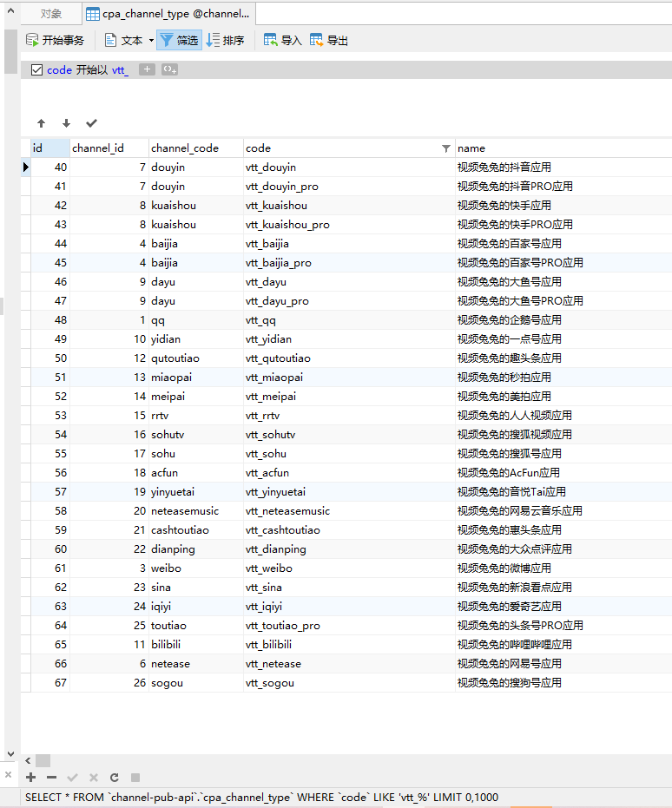Move filter condition down with down arrow
672x808 pixels.
click(x=66, y=123)
